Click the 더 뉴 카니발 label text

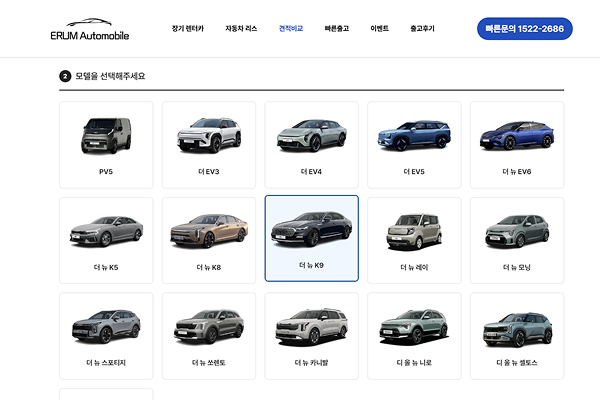(x=311, y=362)
